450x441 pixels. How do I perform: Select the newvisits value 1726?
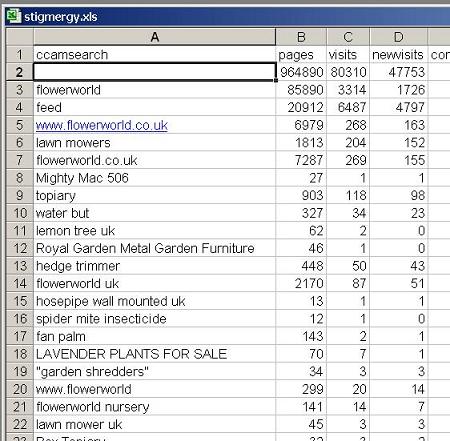point(398,90)
